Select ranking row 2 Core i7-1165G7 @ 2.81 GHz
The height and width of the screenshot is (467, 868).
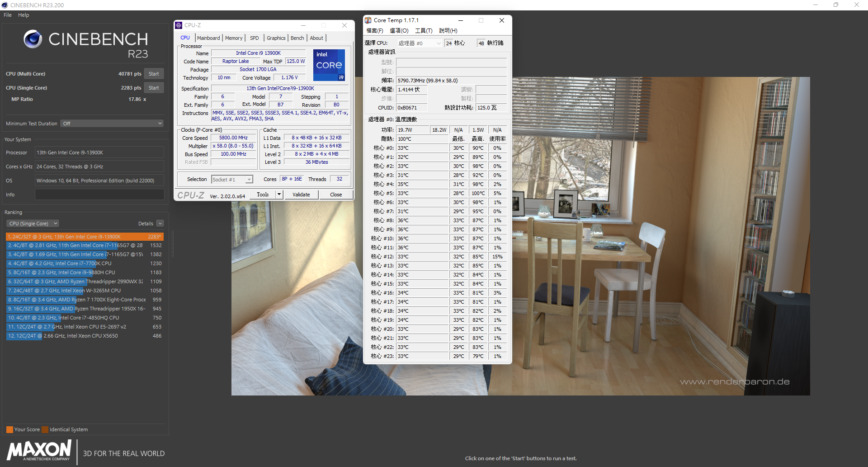click(85, 245)
